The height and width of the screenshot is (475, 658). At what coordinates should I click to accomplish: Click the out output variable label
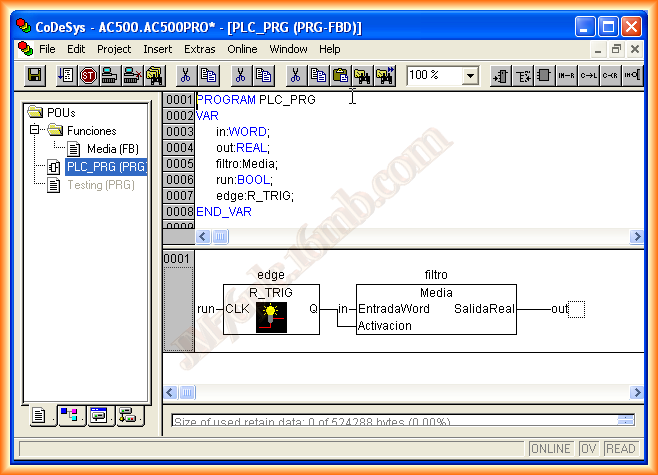(559, 309)
